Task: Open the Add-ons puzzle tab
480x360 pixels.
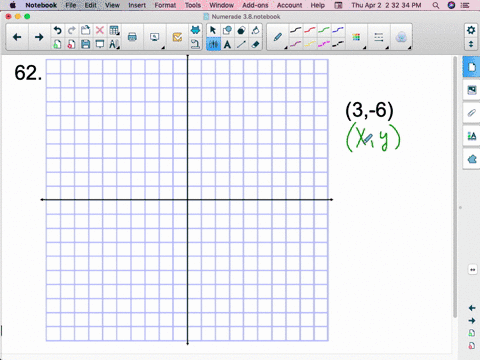Action: click(x=472, y=159)
